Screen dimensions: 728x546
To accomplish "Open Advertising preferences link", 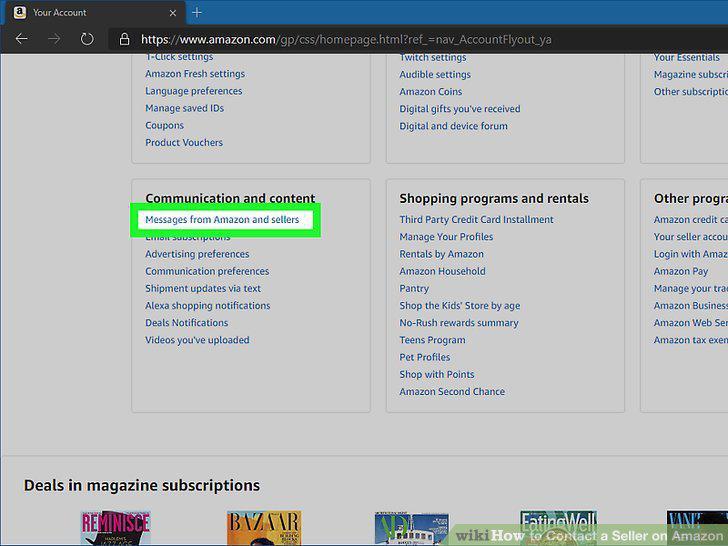I will point(197,254).
